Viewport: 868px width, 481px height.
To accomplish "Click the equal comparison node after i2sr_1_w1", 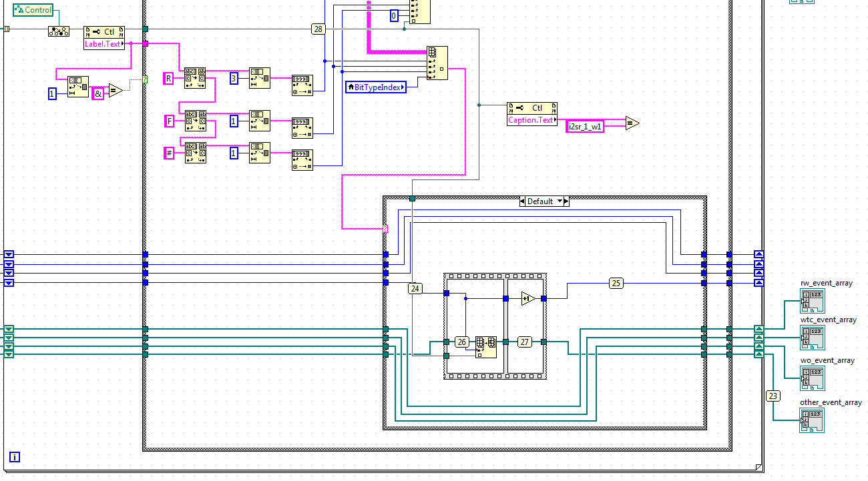I will [632, 123].
